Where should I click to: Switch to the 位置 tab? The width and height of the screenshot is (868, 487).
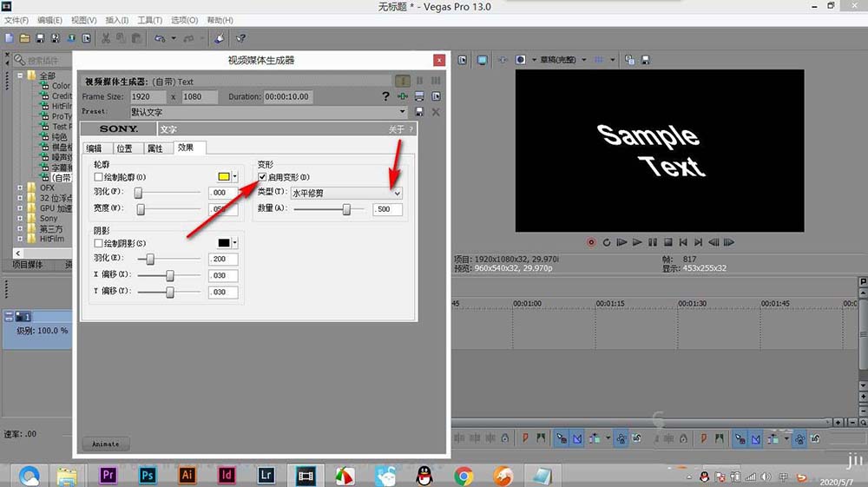pyautogui.click(x=124, y=148)
